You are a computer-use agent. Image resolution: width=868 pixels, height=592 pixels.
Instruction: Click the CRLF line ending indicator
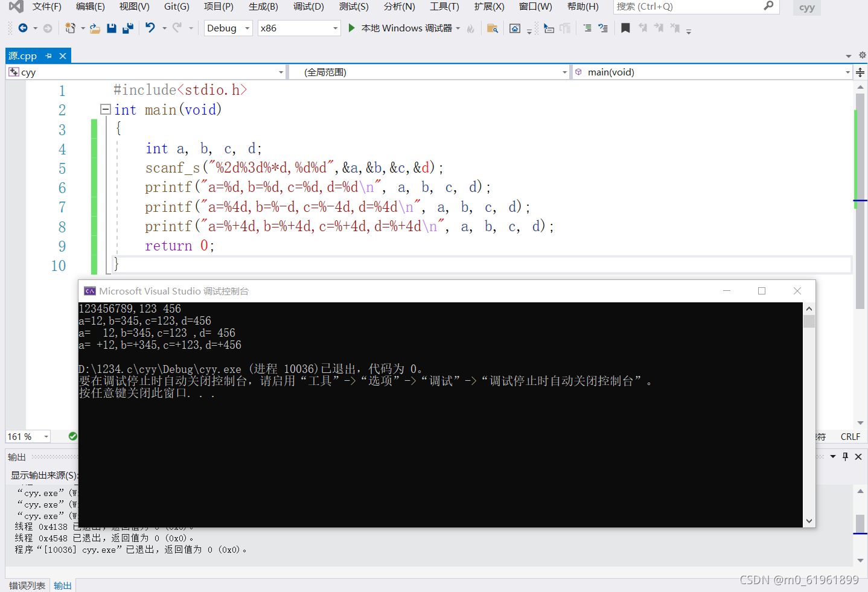point(850,436)
